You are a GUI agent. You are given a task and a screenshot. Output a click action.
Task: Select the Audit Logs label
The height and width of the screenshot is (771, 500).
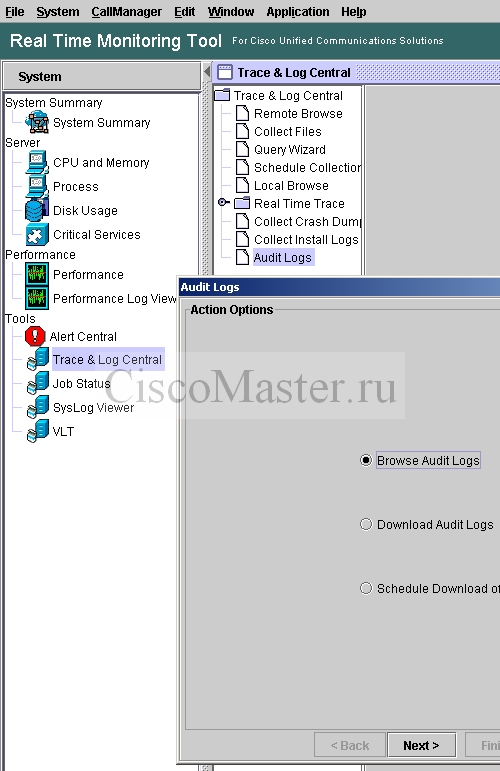[x=283, y=257]
